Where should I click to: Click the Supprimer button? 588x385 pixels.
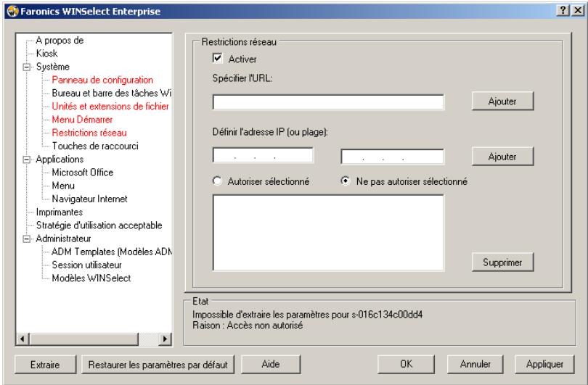502,262
